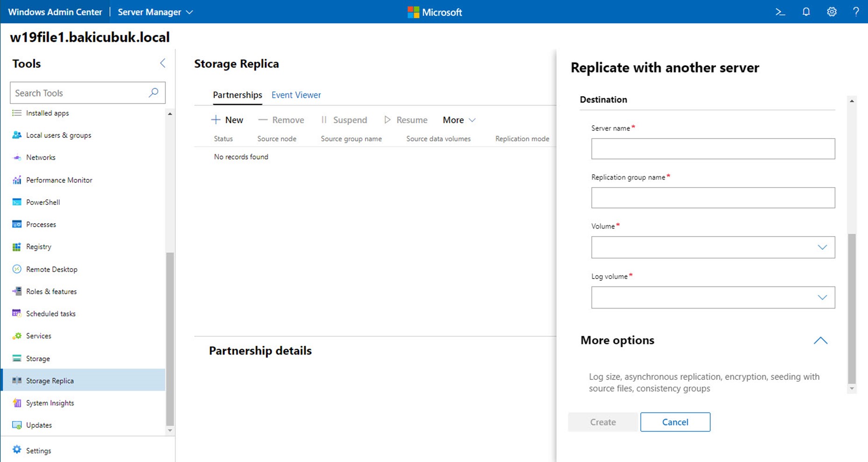Open notifications bell icon
868x462 pixels.
tap(806, 12)
